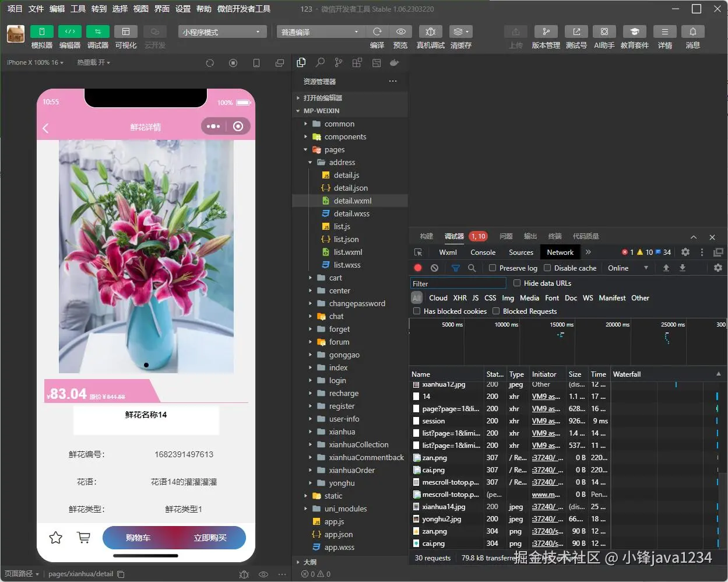Click the explorer files icon in sidebar
Image resolution: width=728 pixels, height=582 pixels.
301,62
